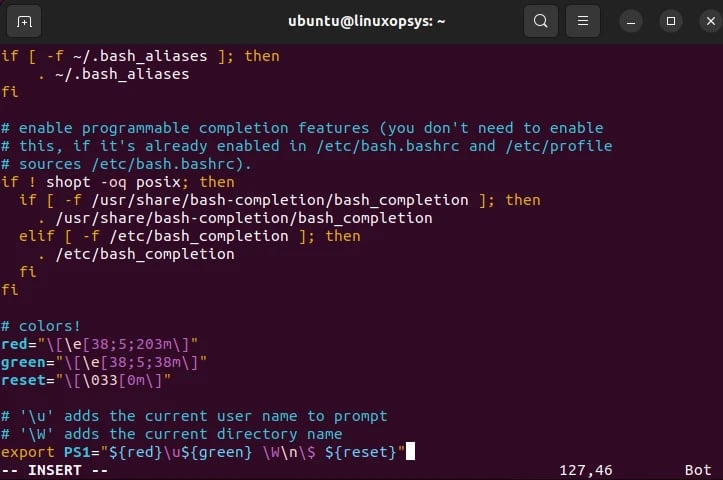723x480 pixels.
Task: Click the comment about '\u' adding user name
Action: click(x=194, y=416)
